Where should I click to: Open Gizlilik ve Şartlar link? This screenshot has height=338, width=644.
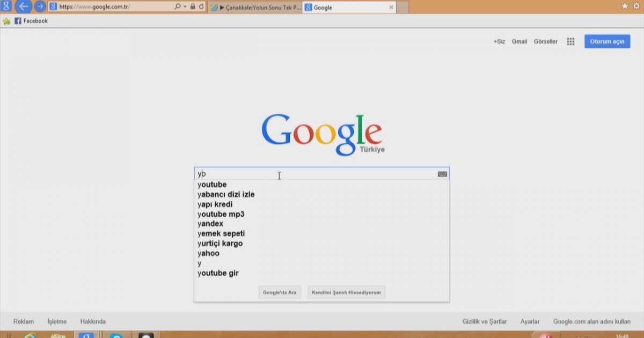coord(485,321)
